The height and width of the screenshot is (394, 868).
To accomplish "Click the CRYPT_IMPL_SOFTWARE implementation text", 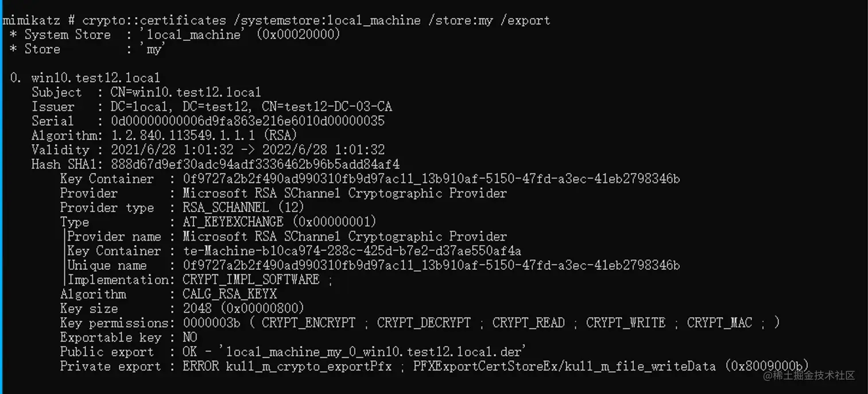I will (x=251, y=280).
